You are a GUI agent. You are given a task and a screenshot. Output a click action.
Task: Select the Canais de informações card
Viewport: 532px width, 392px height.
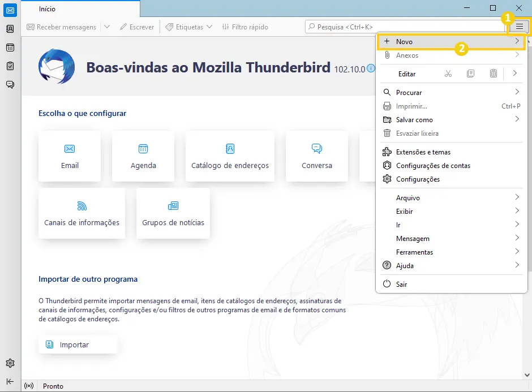[x=81, y=213]
